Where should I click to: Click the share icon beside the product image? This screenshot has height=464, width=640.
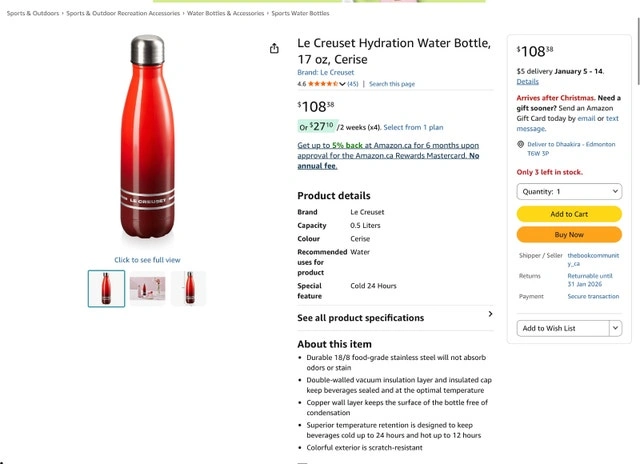pyautogui.click(x=274, y=49)
